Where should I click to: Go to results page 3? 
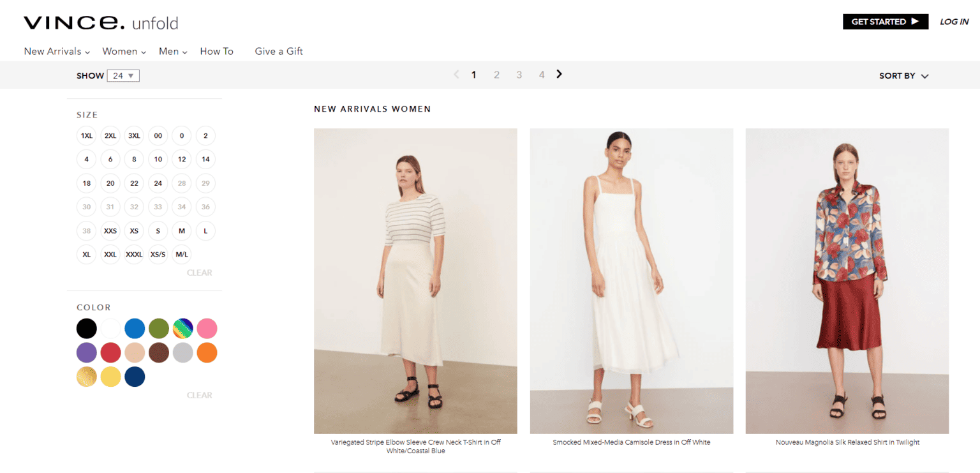[519, 74]
